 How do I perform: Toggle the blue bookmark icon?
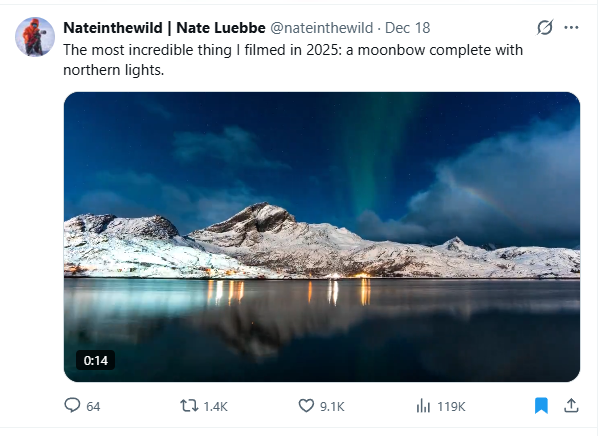point(541,406)
